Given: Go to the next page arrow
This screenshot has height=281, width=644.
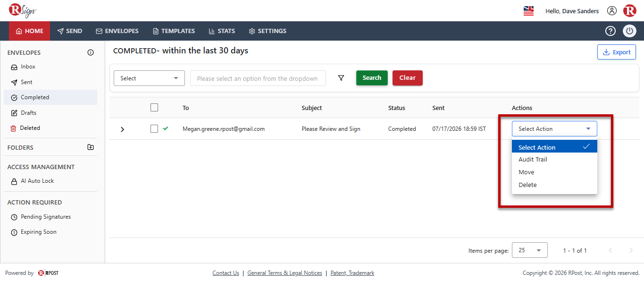Looking at the screenshot, I should (x=631, y=250).
